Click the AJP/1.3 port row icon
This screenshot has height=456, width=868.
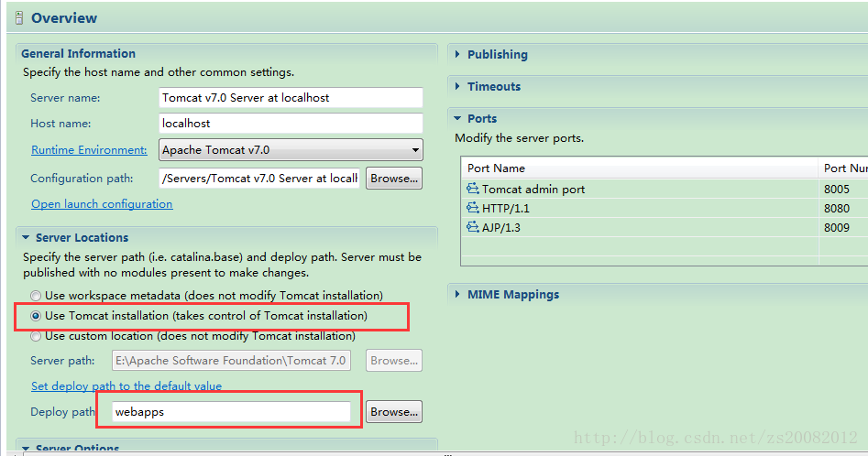click(x=472, y=227)
